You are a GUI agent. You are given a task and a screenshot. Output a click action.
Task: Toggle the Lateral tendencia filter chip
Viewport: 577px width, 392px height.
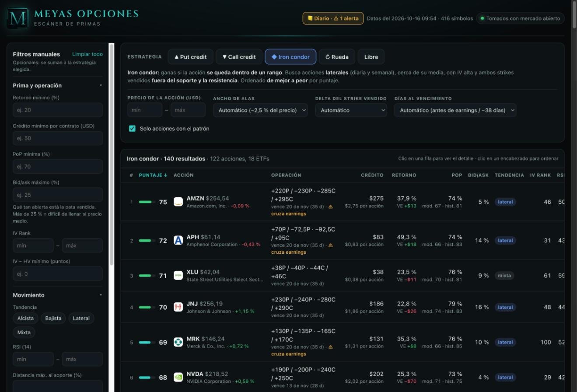pyautogui.click(x=81, y=318)
